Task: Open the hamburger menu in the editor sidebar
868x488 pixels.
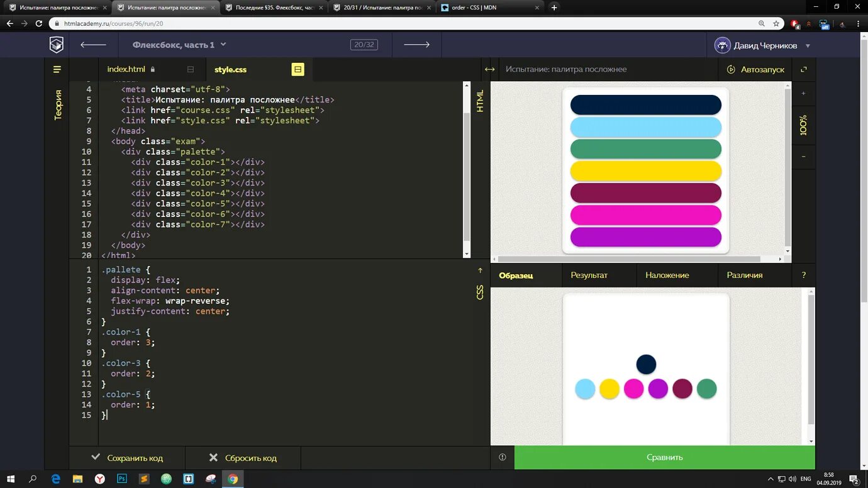Action: point(57,69)
